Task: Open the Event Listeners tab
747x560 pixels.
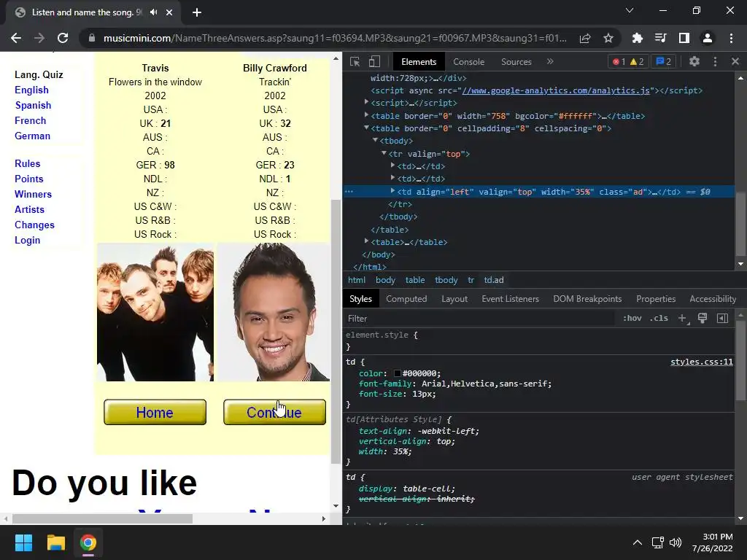Action: (510, 299)
